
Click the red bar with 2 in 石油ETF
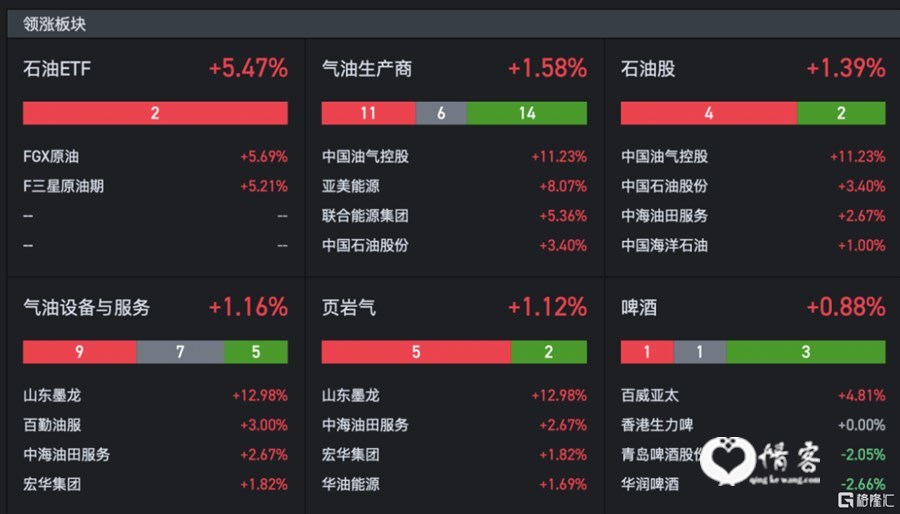tap(155, 113)
